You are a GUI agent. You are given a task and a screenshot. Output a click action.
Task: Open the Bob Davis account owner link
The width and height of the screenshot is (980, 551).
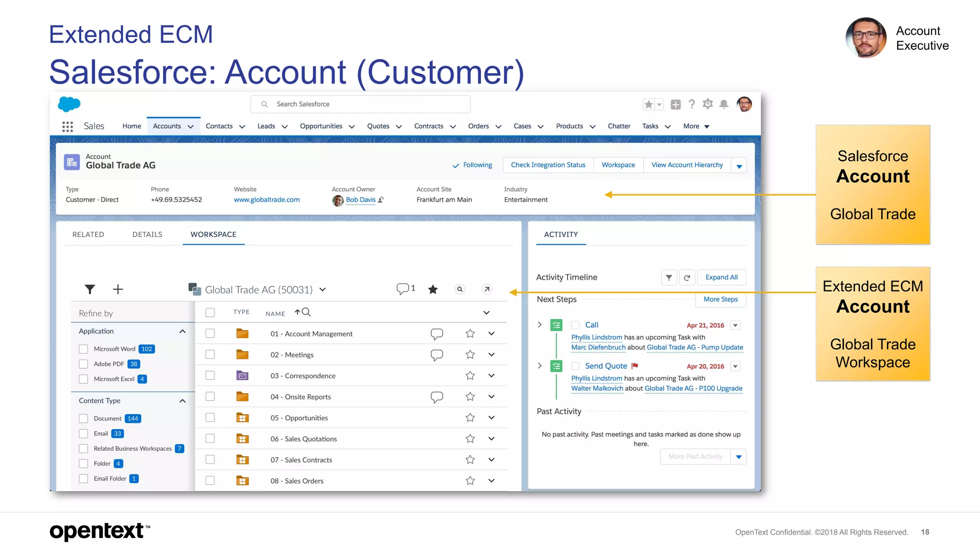pos(361,200)
